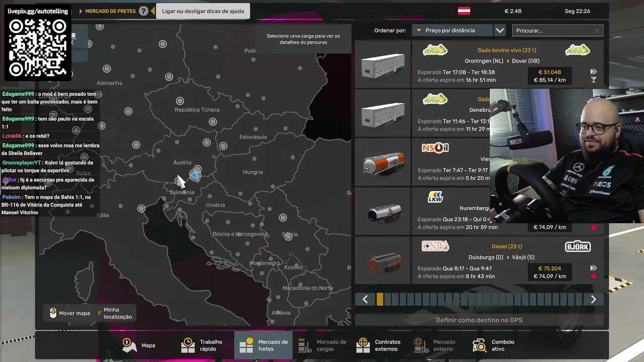This screenshot has width=644, height=362.
Task: Click the LKW company logo
Action: 435,197
